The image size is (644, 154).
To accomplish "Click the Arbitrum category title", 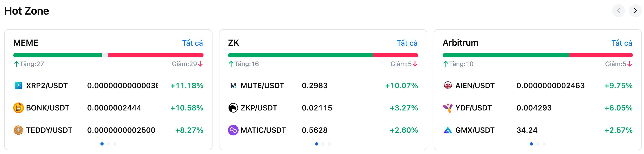I will 460,43.
